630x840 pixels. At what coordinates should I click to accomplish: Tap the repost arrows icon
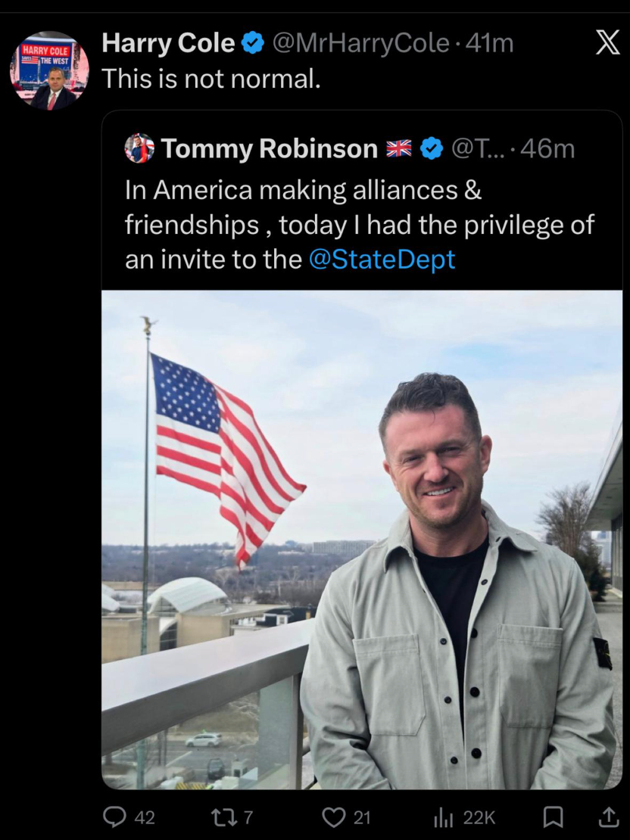pos(221,817)
